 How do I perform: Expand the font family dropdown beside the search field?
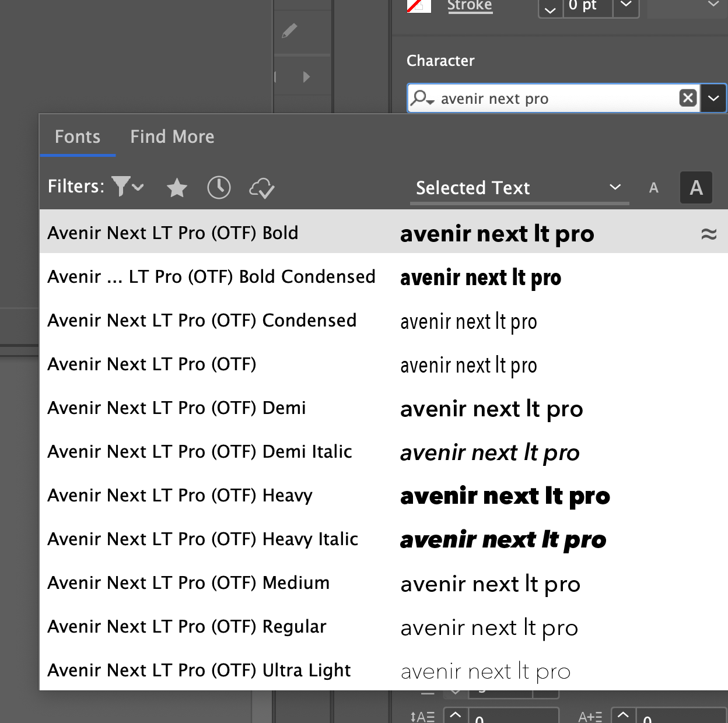click(713, 98)
